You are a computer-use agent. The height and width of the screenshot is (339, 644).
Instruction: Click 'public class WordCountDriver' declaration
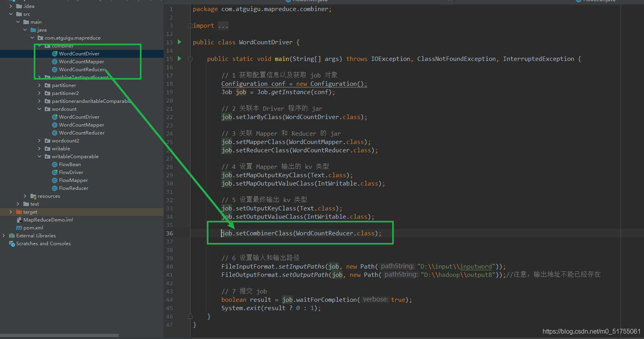[x=246, y=42]
